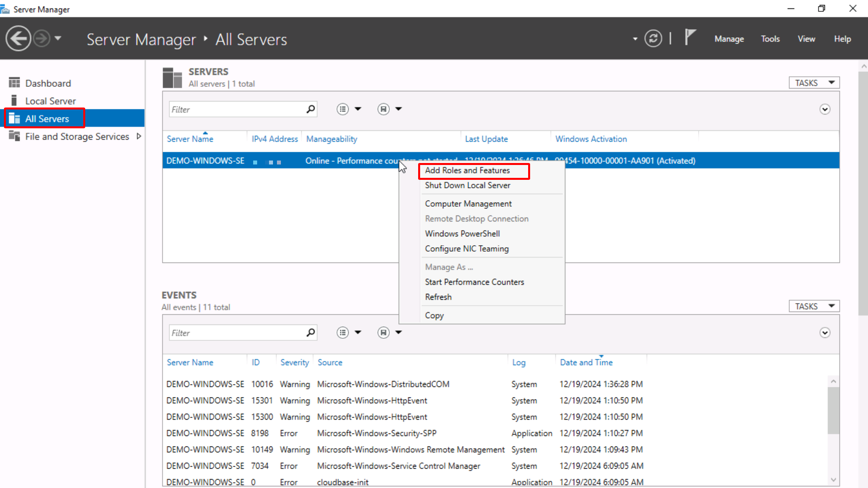Click the search icon in Events filter

pos(311,333)
